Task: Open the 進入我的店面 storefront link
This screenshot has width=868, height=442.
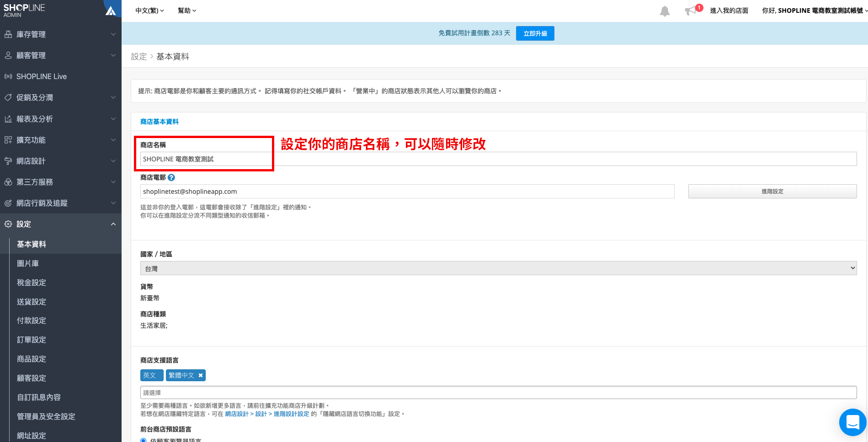Action: 729,11
